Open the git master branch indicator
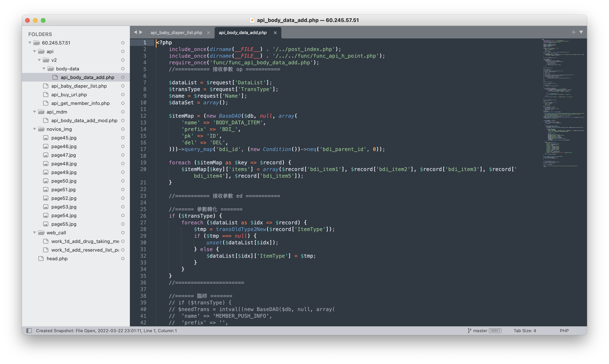609x364 pixels. [x=478, y=331]
